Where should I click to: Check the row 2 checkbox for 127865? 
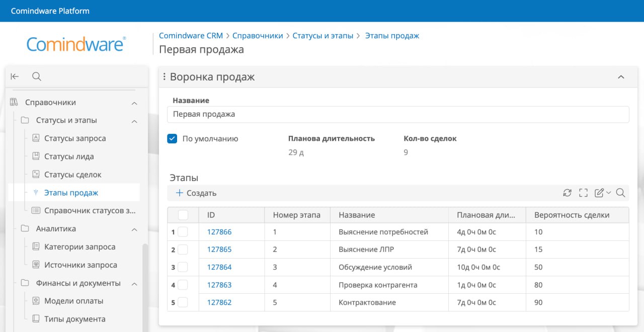183,250
